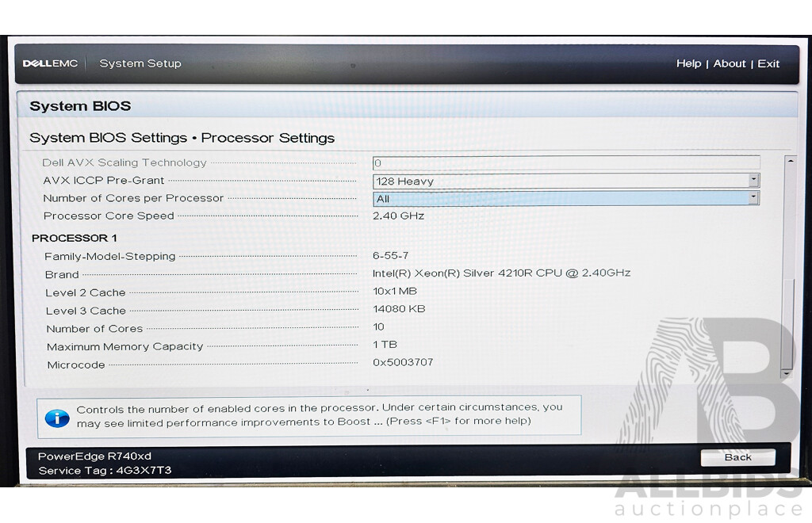Click the vertical scrollbar thumb
This screenshot has height=523, width=812.
click(789, 323)
